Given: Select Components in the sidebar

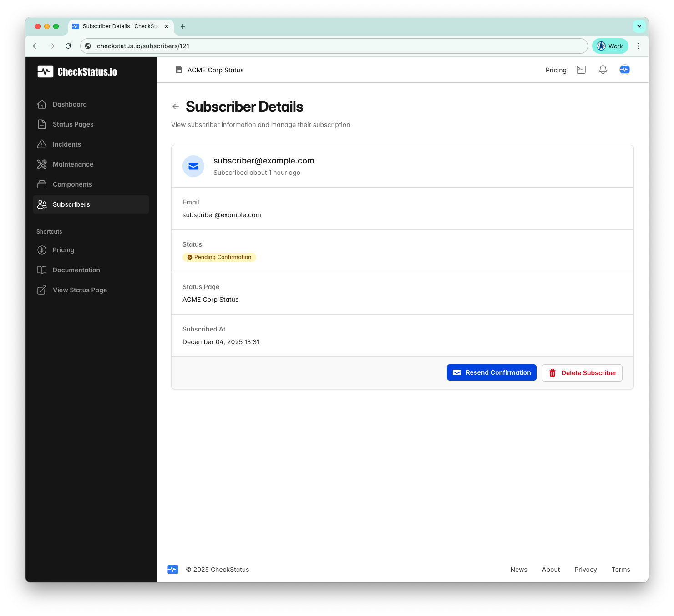Looking at the screenshot, I should point(72,184).
